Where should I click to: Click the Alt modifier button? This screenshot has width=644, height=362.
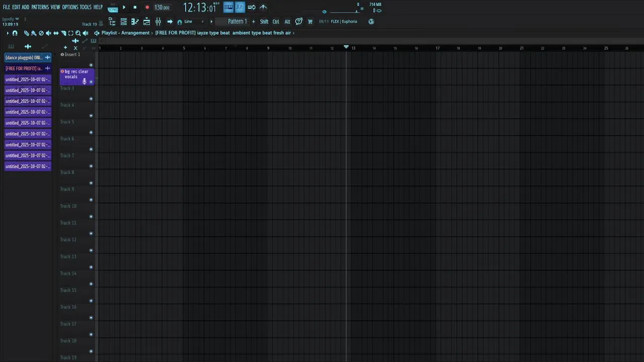click(x=287, y=22)
